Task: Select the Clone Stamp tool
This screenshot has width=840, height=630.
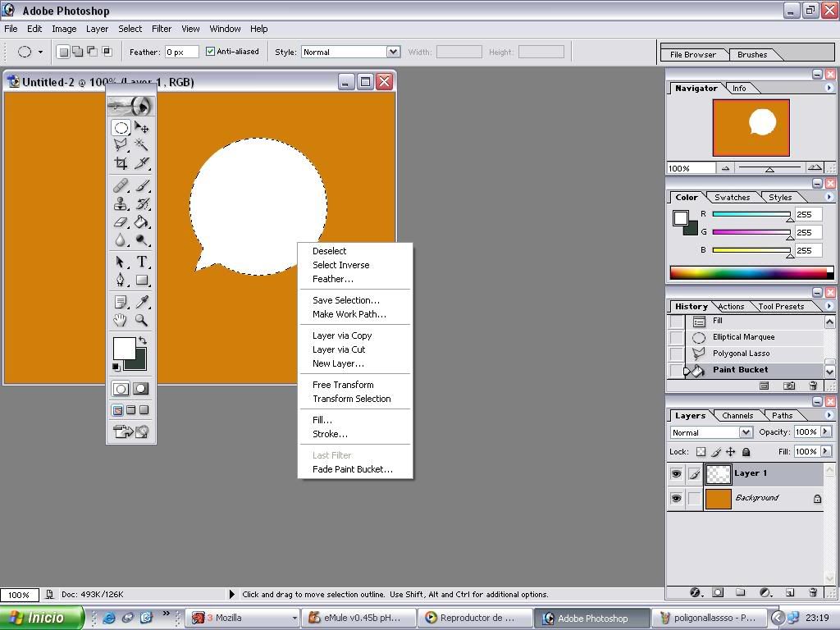Action: (121, 203)
